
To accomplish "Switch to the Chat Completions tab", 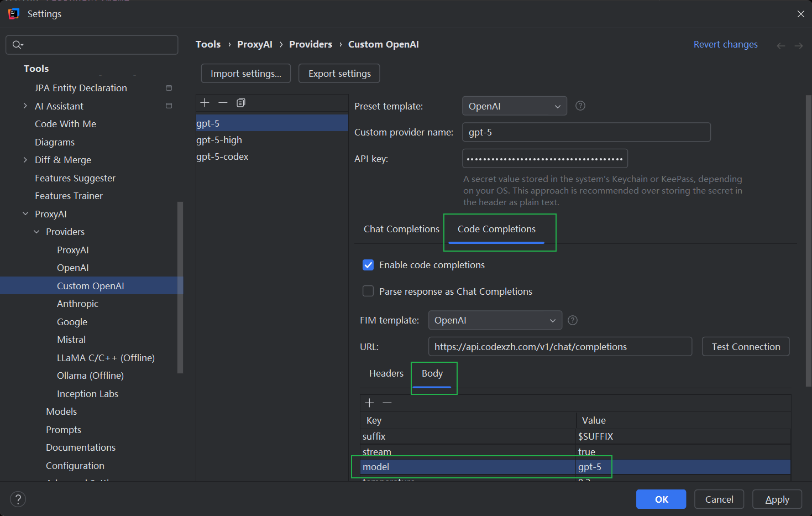I will [x=401, y=228].
